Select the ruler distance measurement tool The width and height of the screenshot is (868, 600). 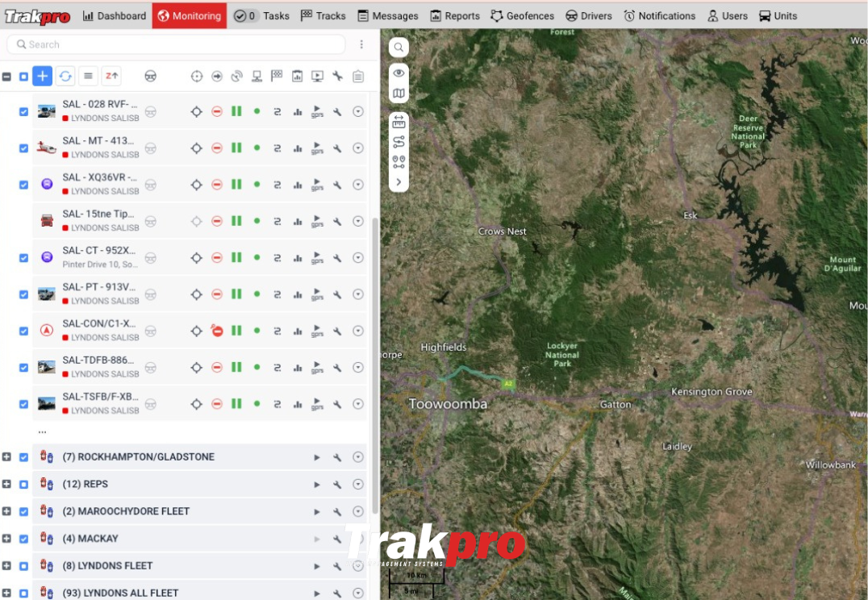pyautogui.click(x=399, y=123)
